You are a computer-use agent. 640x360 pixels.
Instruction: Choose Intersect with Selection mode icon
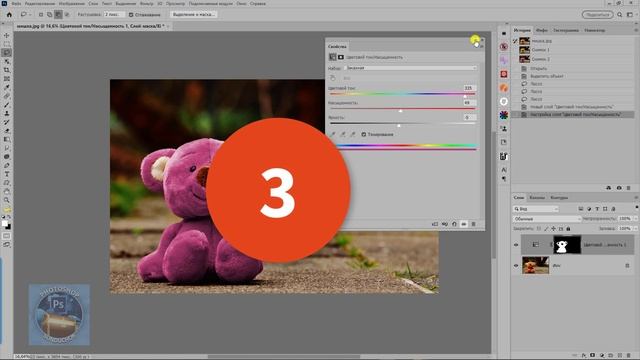point(67,14)
